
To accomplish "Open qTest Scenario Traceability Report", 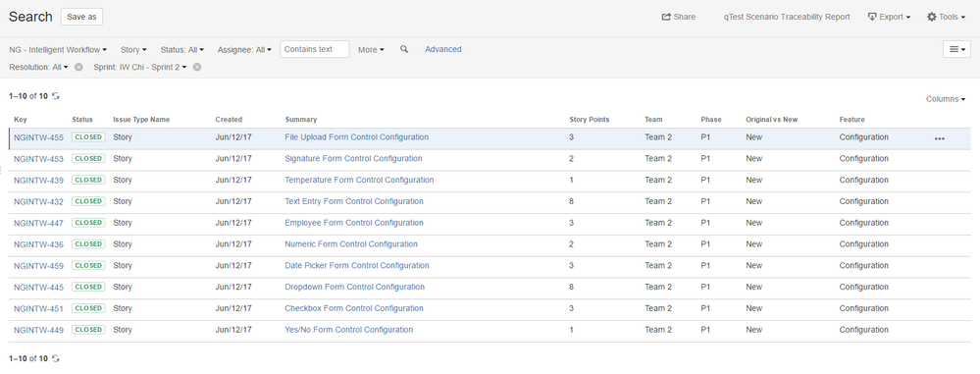I will pos(786,17).
